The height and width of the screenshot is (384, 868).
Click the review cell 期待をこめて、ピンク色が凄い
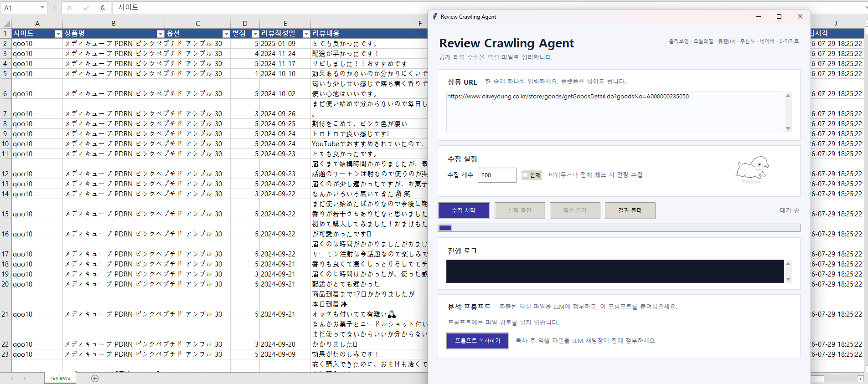click(x=369, y=124)
